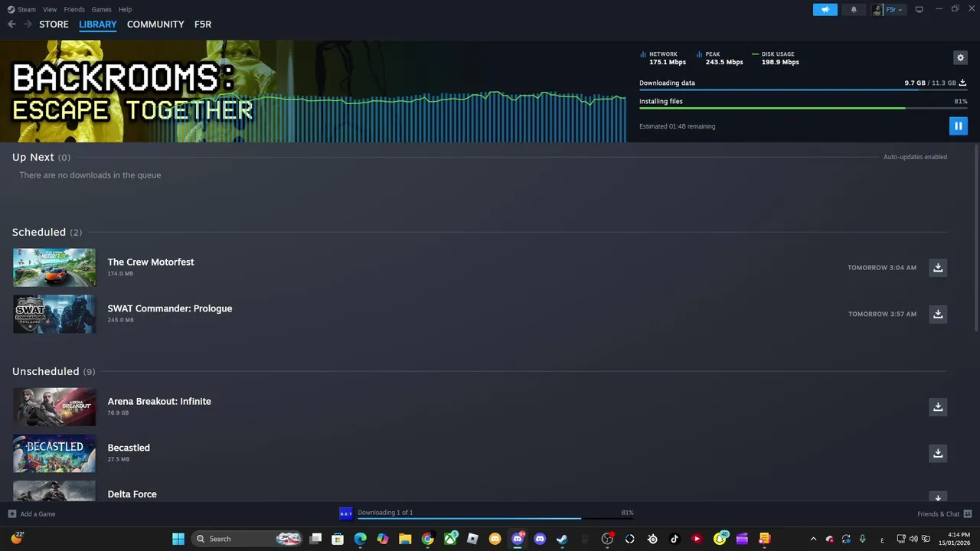Open File Explorer from taskbar
Viewport: 980px width, 551px height.
[405, 539]
